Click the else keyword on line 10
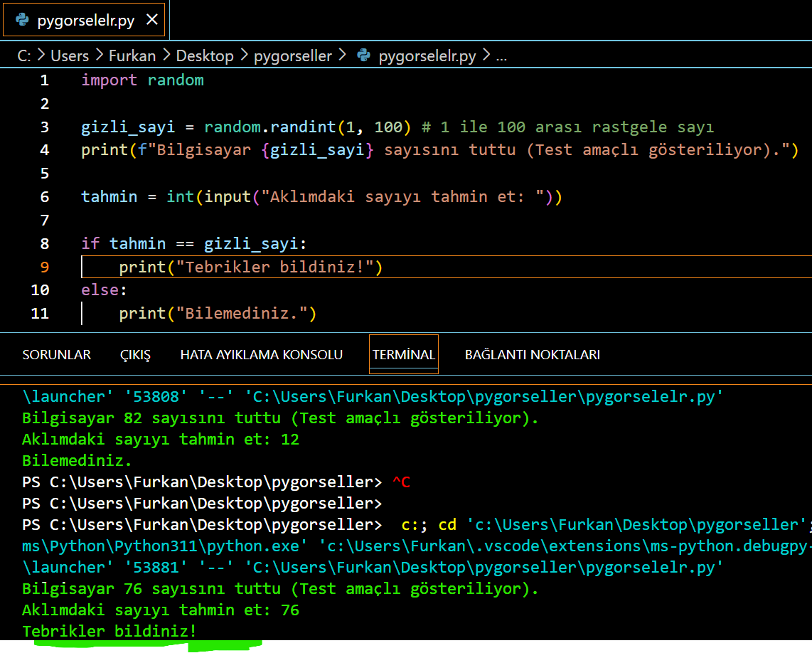This screenshot has width=812, height=653. pyautogui.click(x=100, y=290)
